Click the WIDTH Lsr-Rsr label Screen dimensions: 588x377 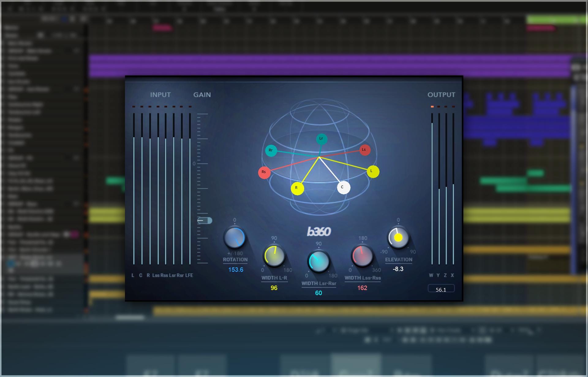319,284
